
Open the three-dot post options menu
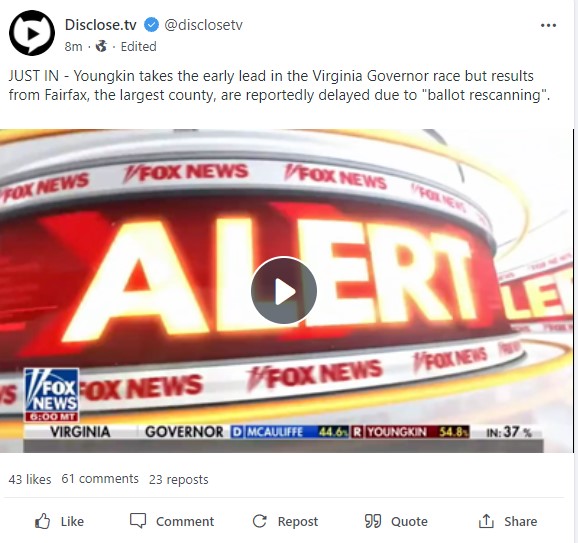548,25
